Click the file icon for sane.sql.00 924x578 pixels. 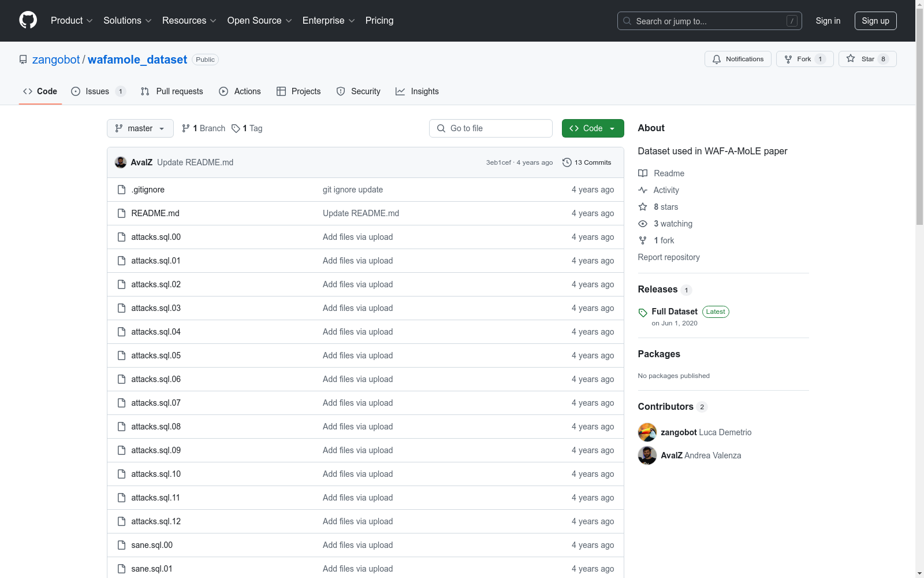121,545
